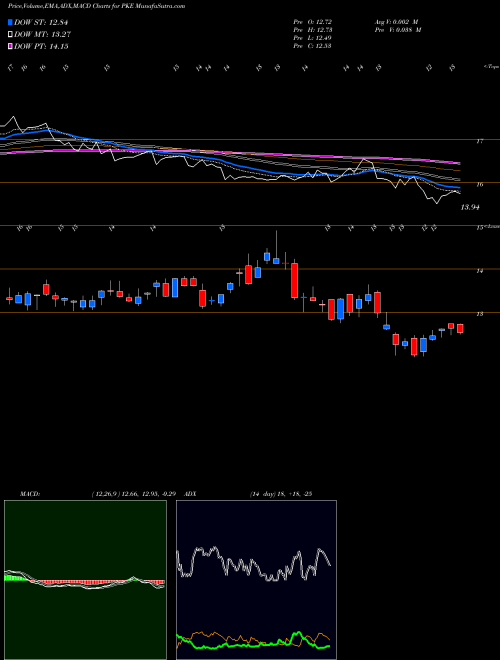Viewport: 500px width, 660px height.
Task: Click the 13 price axis label
Action: coord(479,314)
